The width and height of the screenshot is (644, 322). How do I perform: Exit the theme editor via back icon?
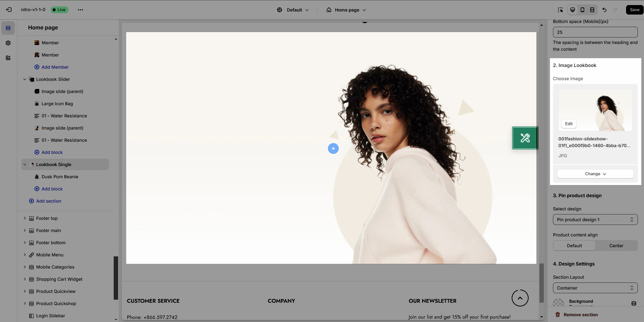(9, 10)
